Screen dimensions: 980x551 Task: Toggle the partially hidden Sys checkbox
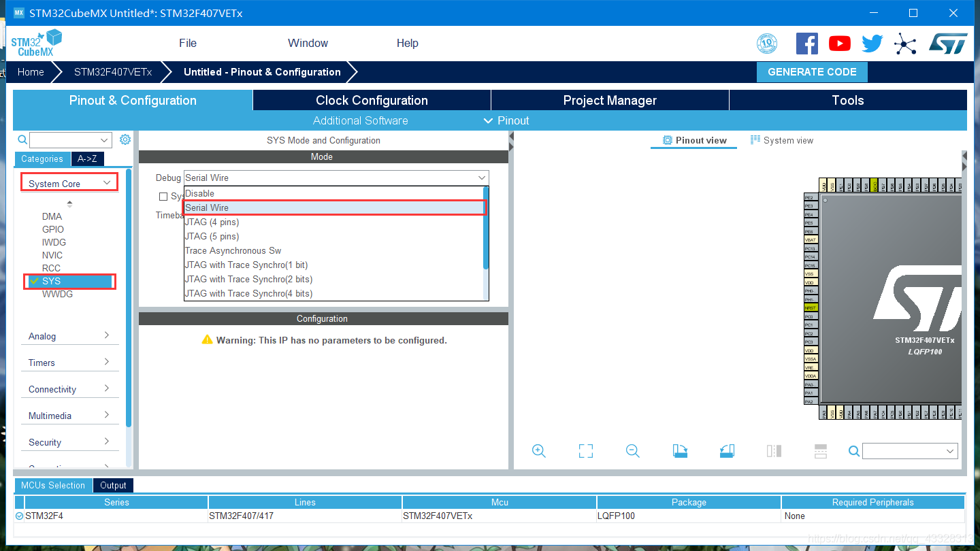point(163,197)
